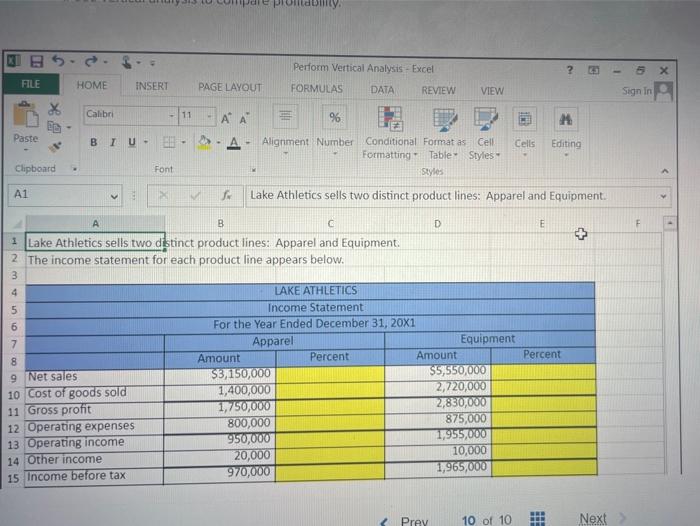700x526 pixels.
Task: Open the font name Calibri dropdown
Action: click(171, 116)
